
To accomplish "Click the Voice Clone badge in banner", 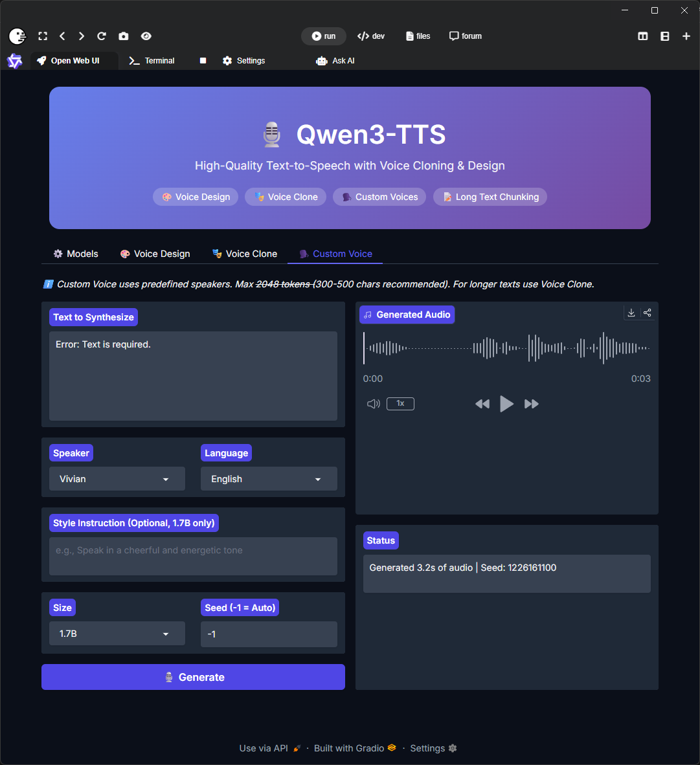I will 286,197.
